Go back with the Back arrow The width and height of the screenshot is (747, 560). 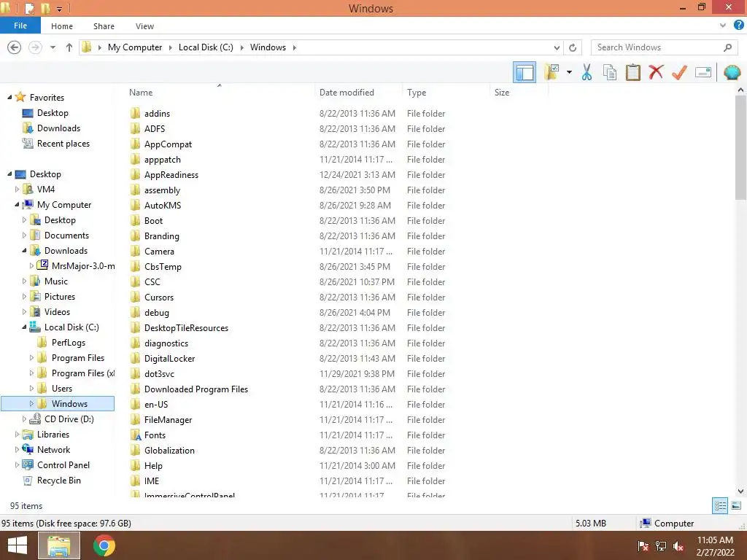click(x=15, y=47)
